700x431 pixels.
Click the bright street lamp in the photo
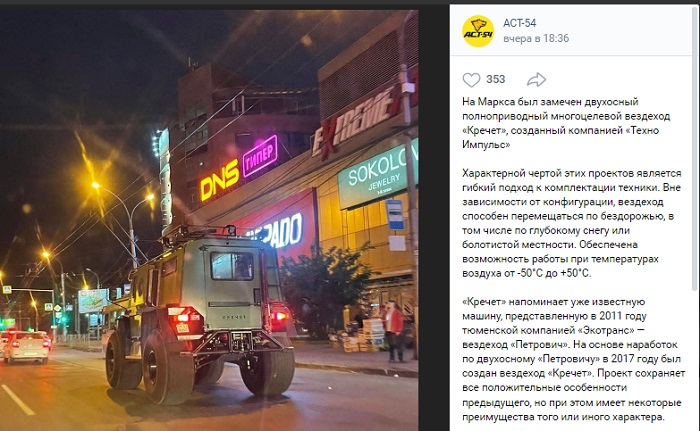[x=96, y=184]
